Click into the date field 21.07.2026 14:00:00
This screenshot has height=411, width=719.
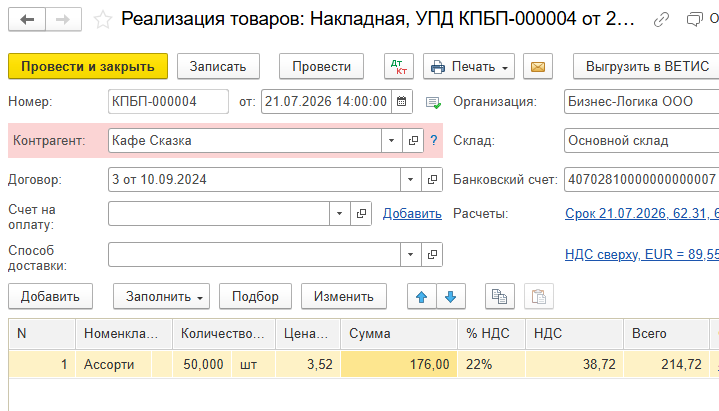coord(326,101)
